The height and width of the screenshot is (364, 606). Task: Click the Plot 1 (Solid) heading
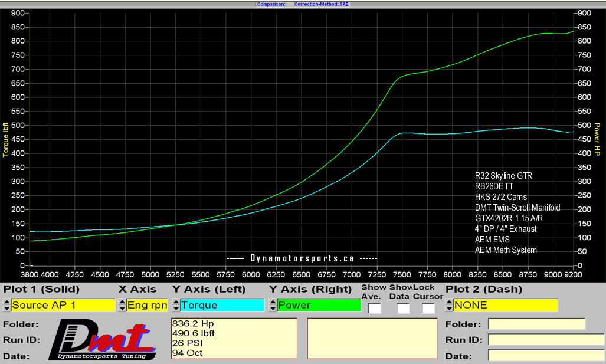pyautogui.click(x=41, y=289)
